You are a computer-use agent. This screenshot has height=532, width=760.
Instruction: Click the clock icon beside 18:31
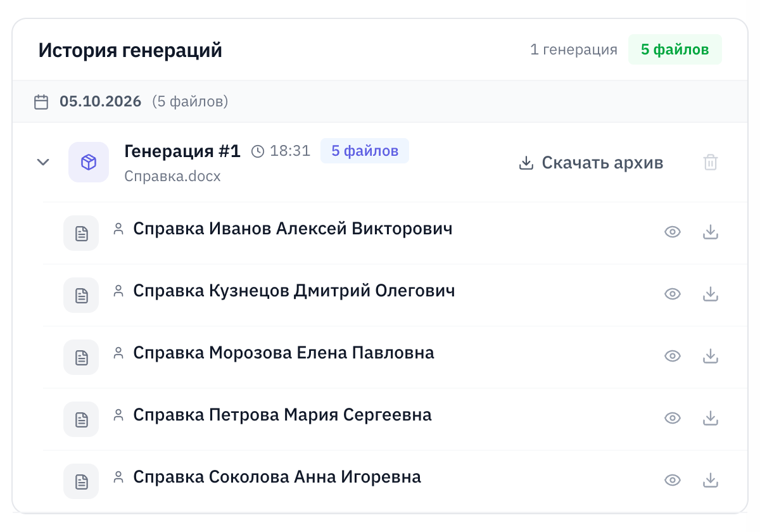pyautogui.click(x=258, y=151)
